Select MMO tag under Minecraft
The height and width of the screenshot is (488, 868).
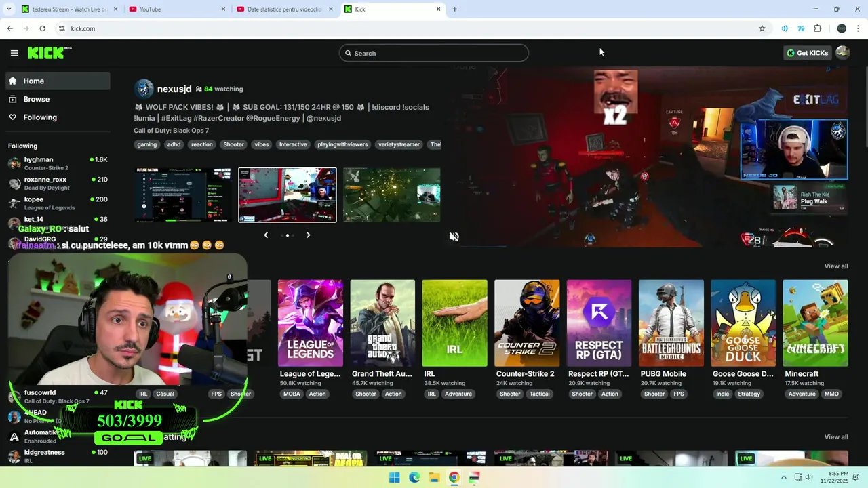[x=831, y=394]
